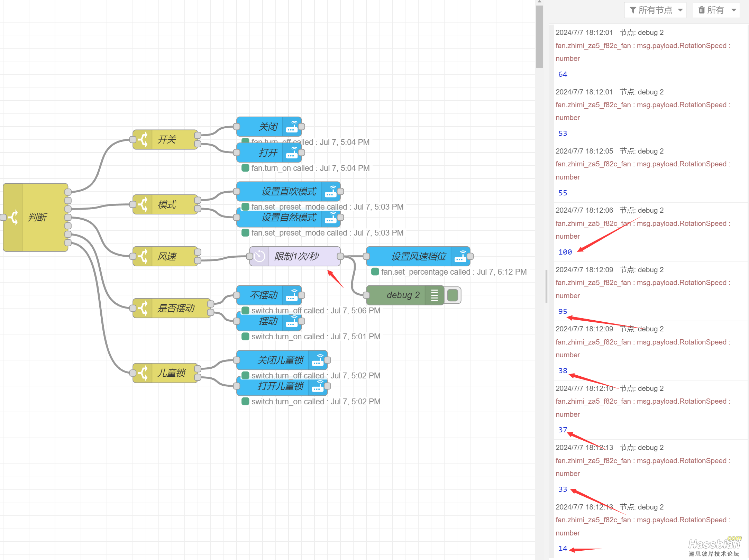Click the switch icon on 是否摆动 node
This screenshot has width=749, height=560.
(x=143, y=308)
